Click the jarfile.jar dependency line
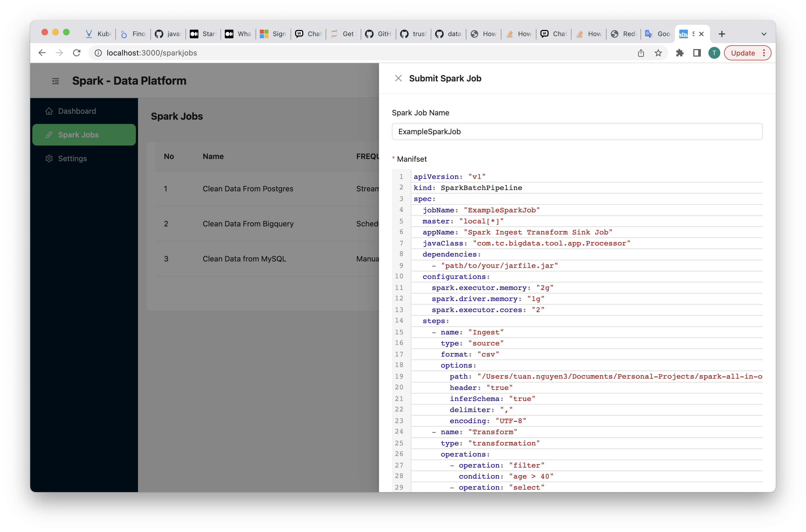The image size is (806, 532). pyautogui.click(x=587, y=265)
